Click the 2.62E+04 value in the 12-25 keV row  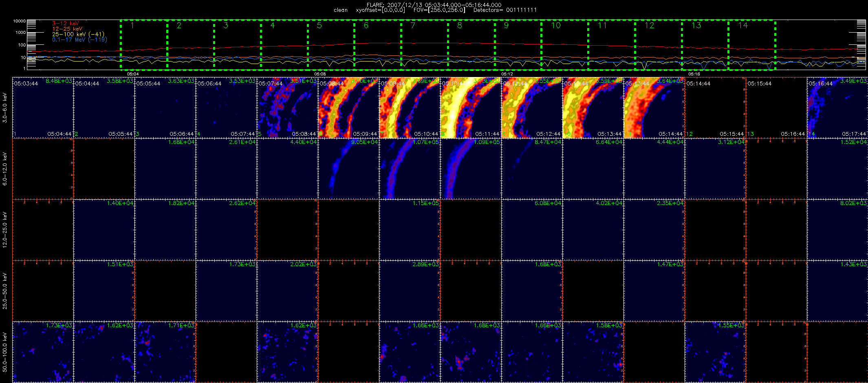point(242,203)
